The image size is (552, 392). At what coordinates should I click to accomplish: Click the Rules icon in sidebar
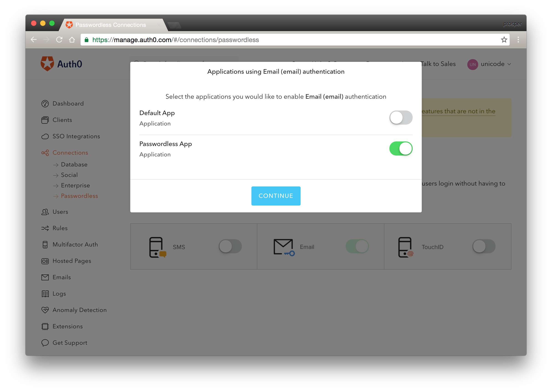(x=45, y=228)
